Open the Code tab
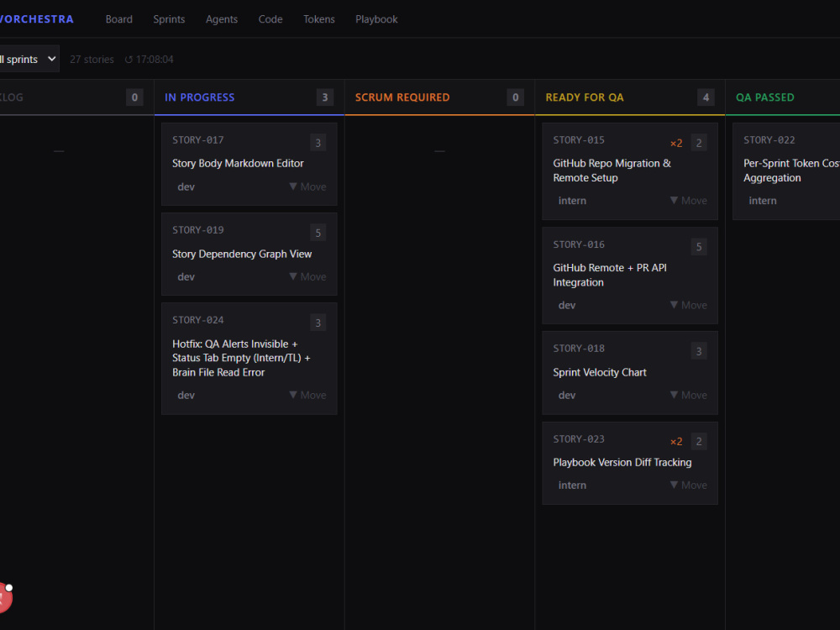840x630 pixels. tap(270, 19)
